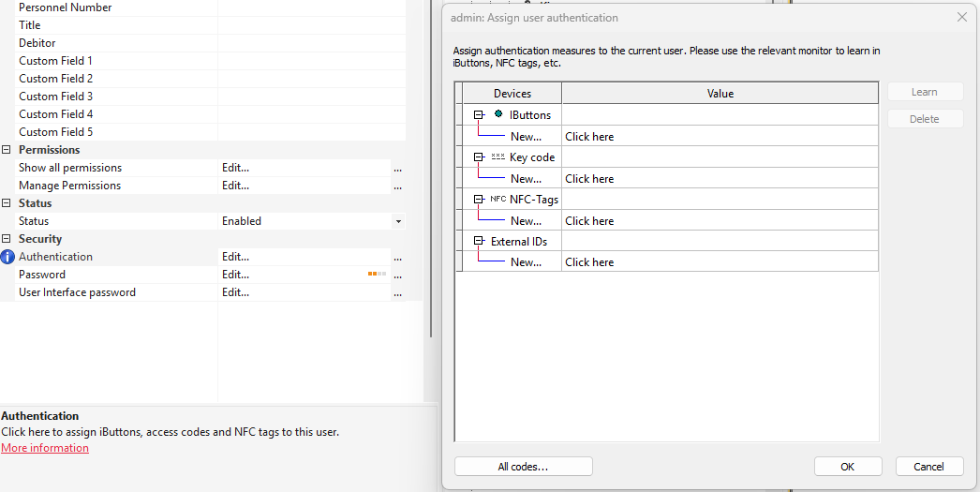980x492 pixels.
Task: Open ellipsis button for Show all permissions
Action: click(398, 169)
